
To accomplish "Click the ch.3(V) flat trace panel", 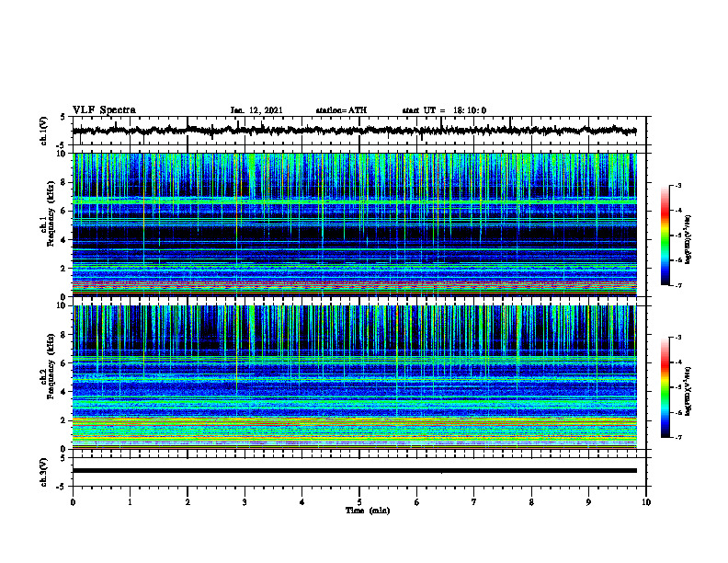I will tap(359, 472).
